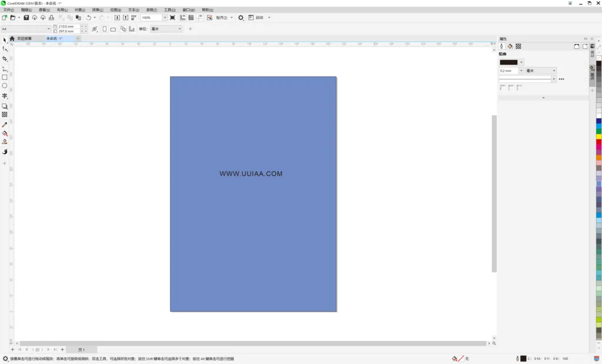Click the Export icon
The height and width of the screenshot is (364, 602).
coord(126,18)
